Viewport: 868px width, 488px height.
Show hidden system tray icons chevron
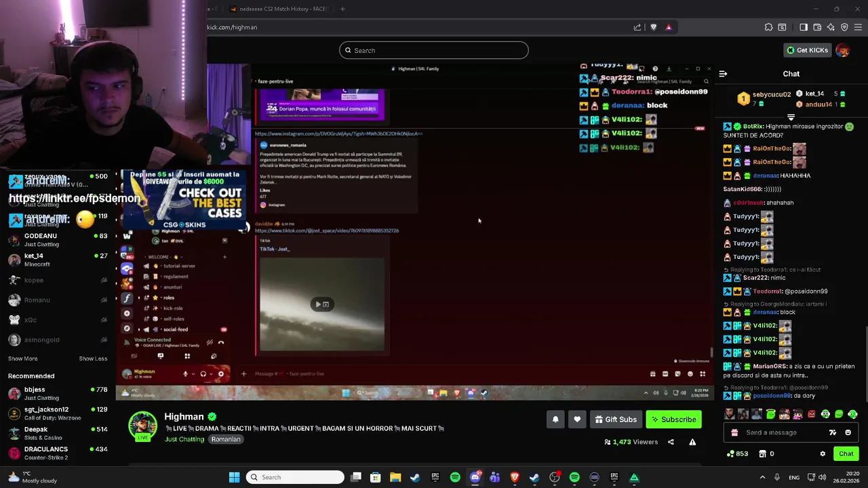(762, 477)
